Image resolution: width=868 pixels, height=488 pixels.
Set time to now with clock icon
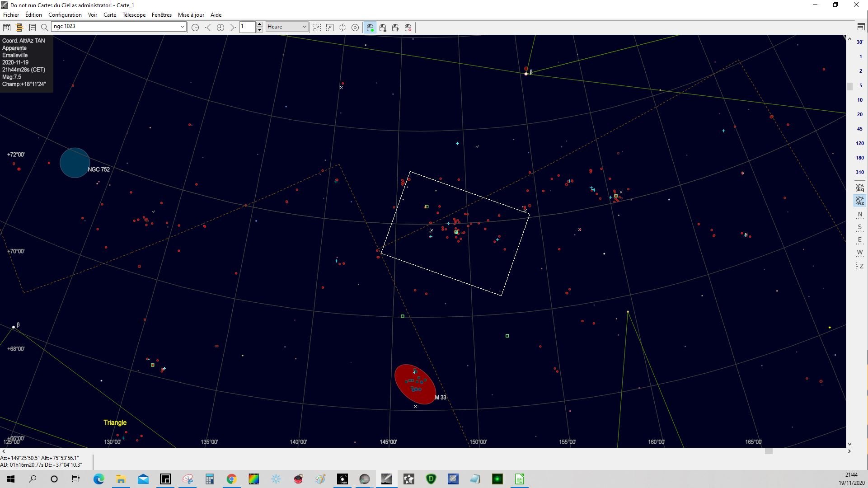(x=195, y=28)
